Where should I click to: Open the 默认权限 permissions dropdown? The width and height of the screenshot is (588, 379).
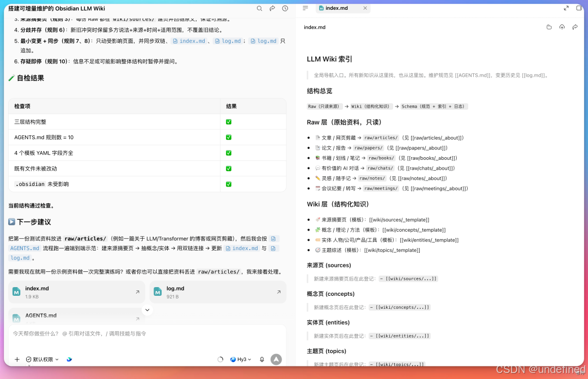(42, 359)
